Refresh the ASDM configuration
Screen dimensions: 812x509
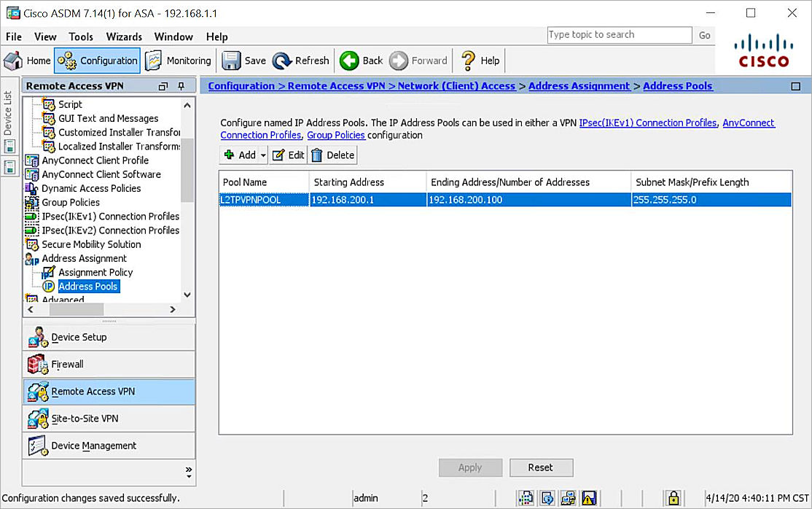coord(301,61)
